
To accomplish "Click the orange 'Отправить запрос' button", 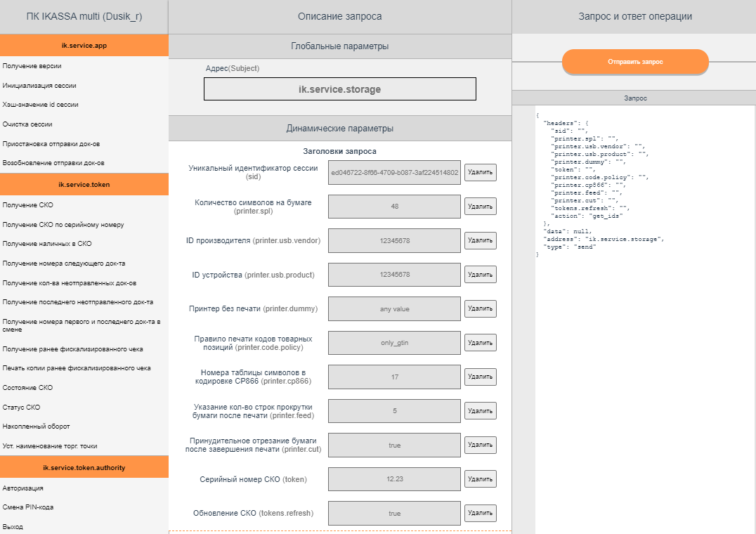I will click(x=635, y=62).
